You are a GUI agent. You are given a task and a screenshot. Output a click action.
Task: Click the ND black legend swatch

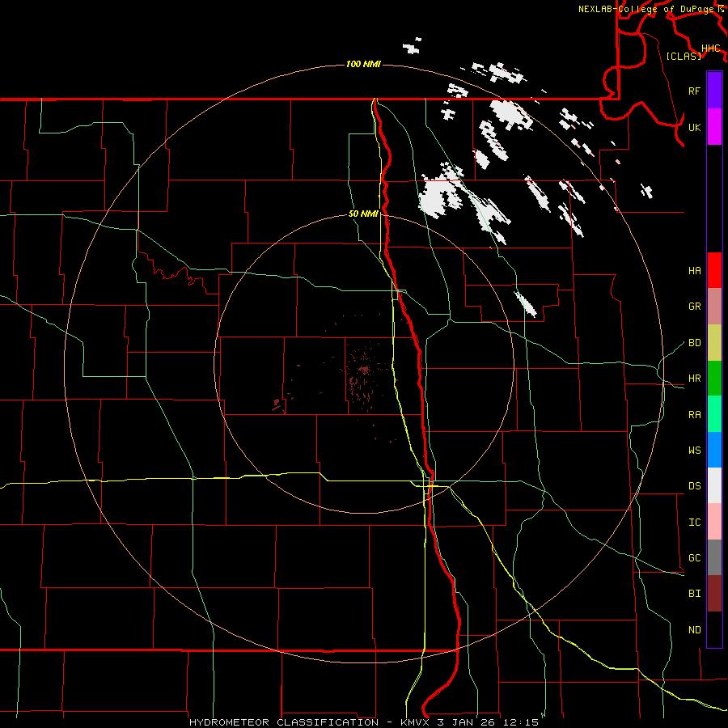click(x=714, y=629)
